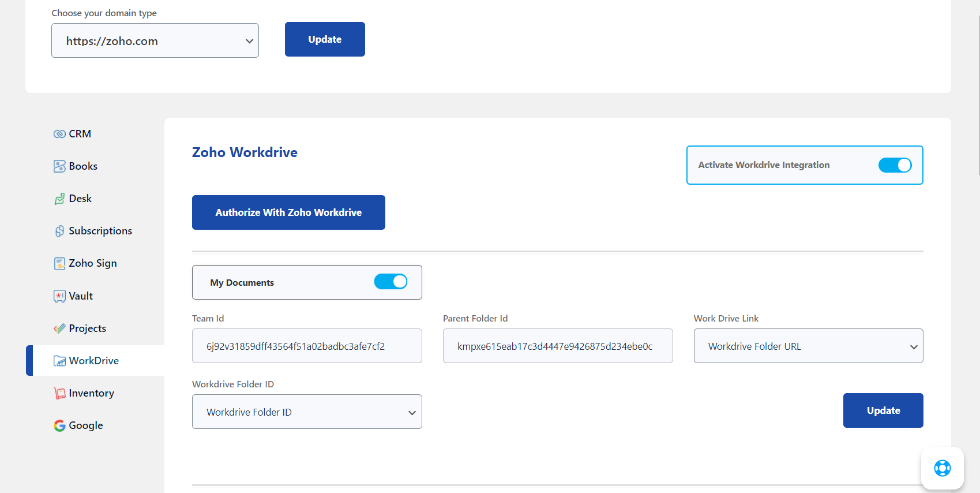Click into the Parent Folder Id field
The height and width of the screenshot is (493, 980).
558,346
